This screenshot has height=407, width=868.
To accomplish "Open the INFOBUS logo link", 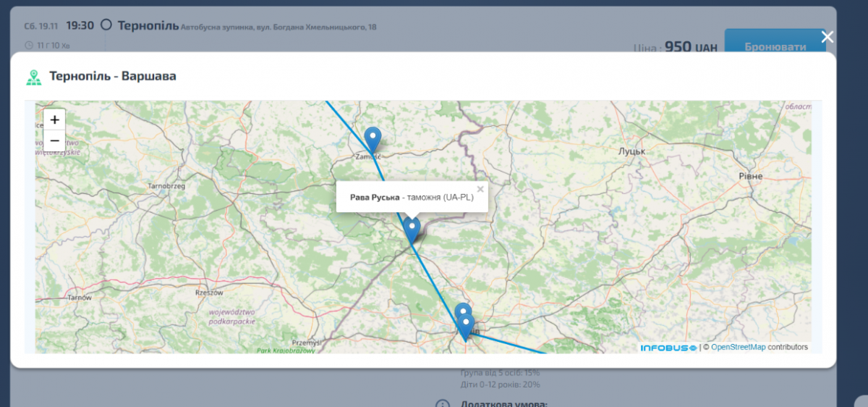I will [x=668, y=348].
